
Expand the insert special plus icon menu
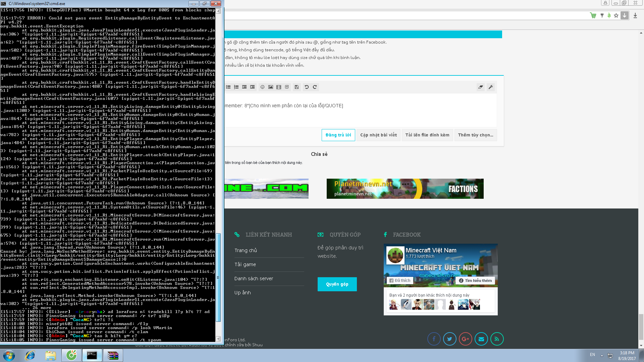pos(287,87)
